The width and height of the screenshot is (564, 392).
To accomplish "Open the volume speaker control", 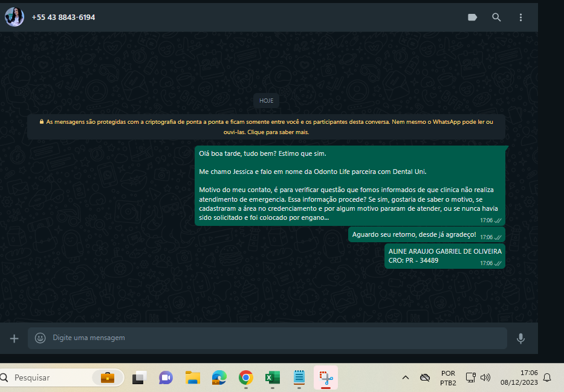I will pos(485,378).
